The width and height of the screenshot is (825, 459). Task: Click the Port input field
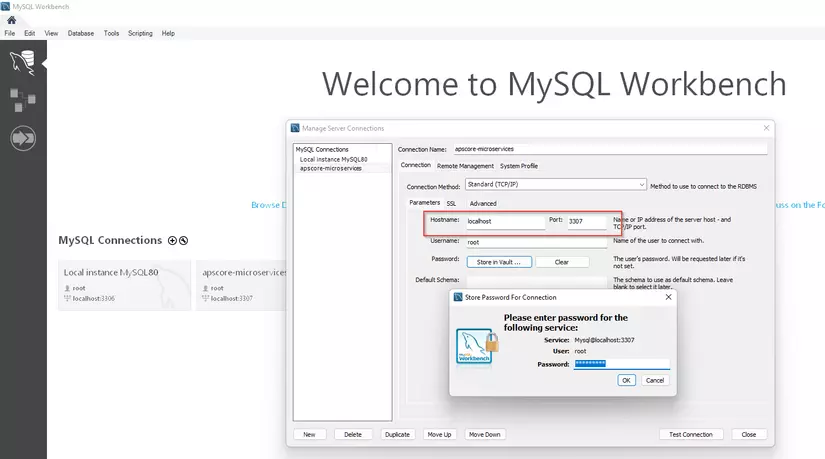(x=586, y=222)
